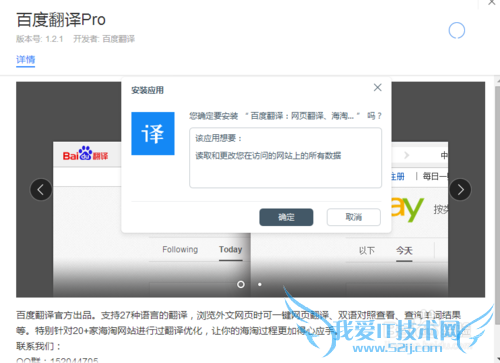Click the 百度翻译Pro title text
This screenshot has height=363, width=500.
tap(61, 20)
